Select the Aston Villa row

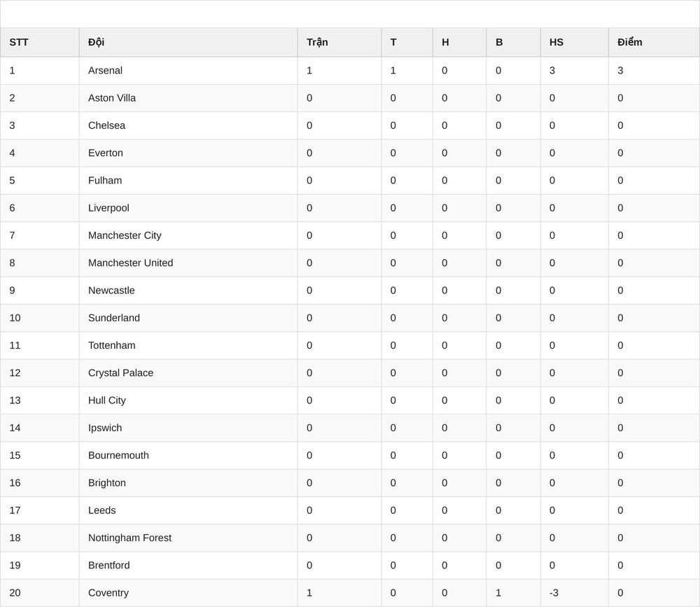pos(350,98)
